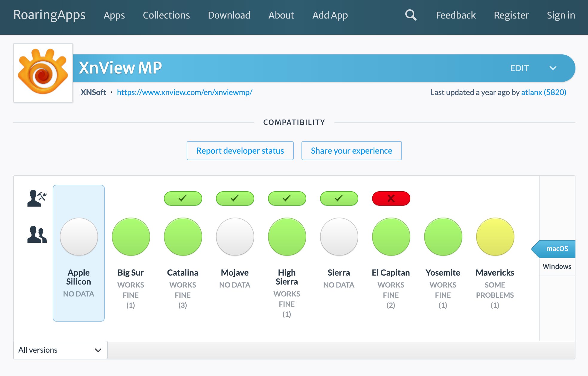Open the About page
Image resolution: width=588 pixels, height=376 pixels.
point(281,15)
